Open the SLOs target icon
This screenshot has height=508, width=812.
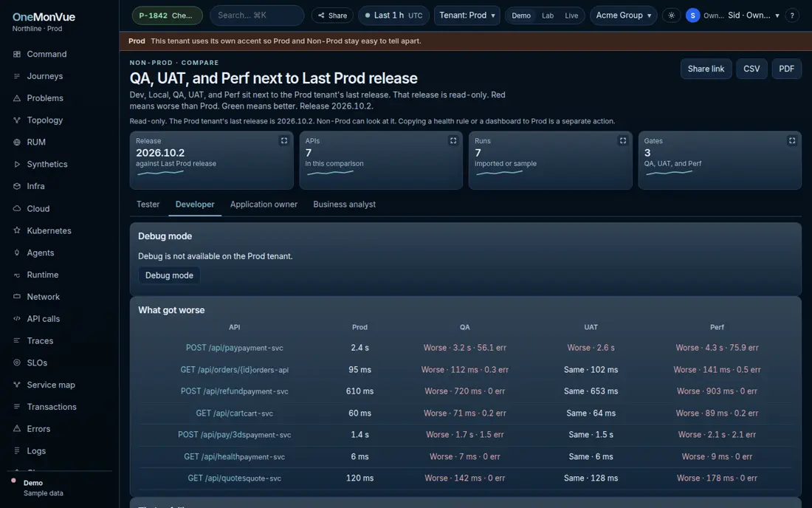16,363
